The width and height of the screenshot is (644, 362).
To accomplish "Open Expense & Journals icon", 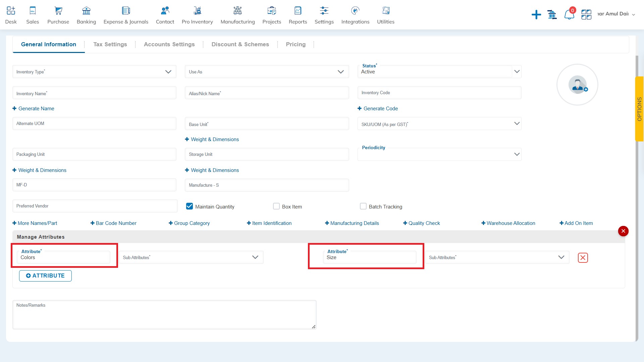I will click(x=126, y=11).
